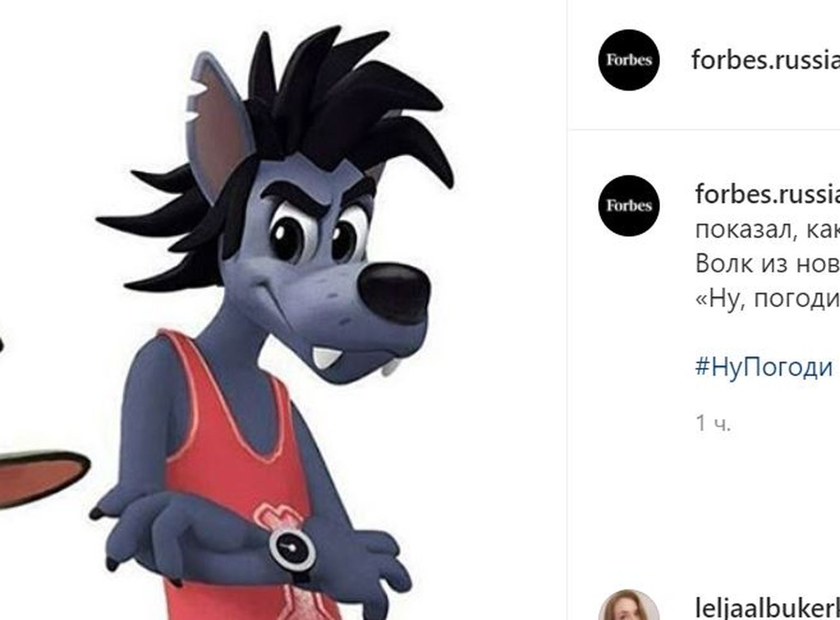
Task: Open forbes.russia username in caption
Action: click(767, 194)
